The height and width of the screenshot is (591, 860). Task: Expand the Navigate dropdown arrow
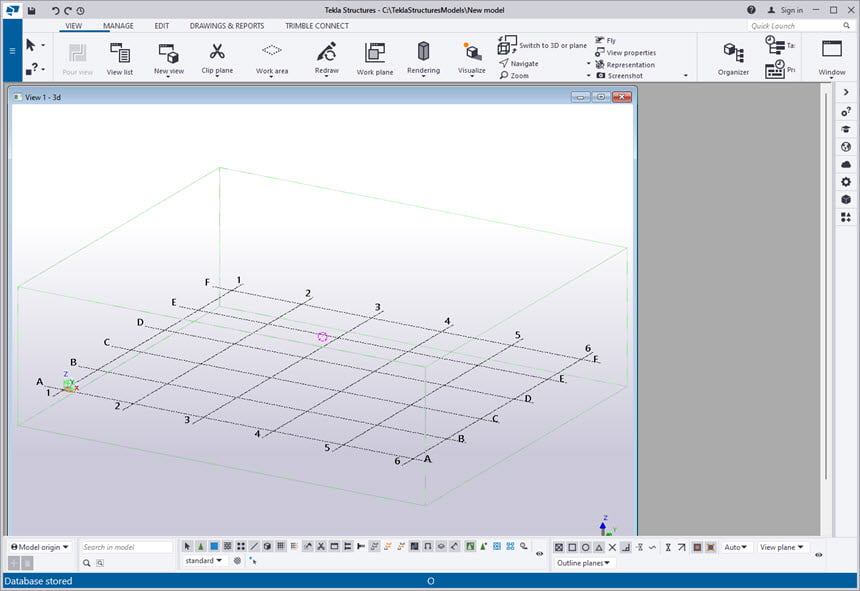coord(589,64)
